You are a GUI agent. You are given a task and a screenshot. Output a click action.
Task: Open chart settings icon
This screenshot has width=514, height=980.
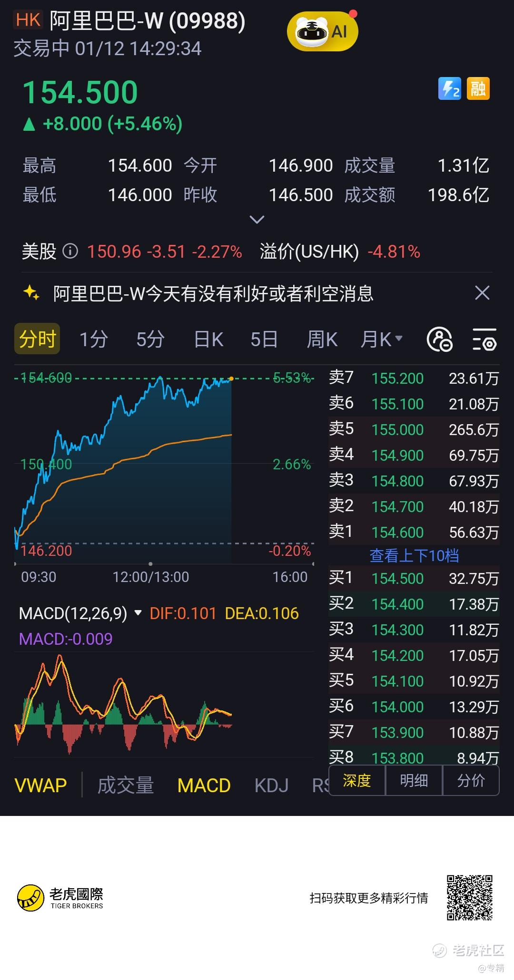(484, 340)
